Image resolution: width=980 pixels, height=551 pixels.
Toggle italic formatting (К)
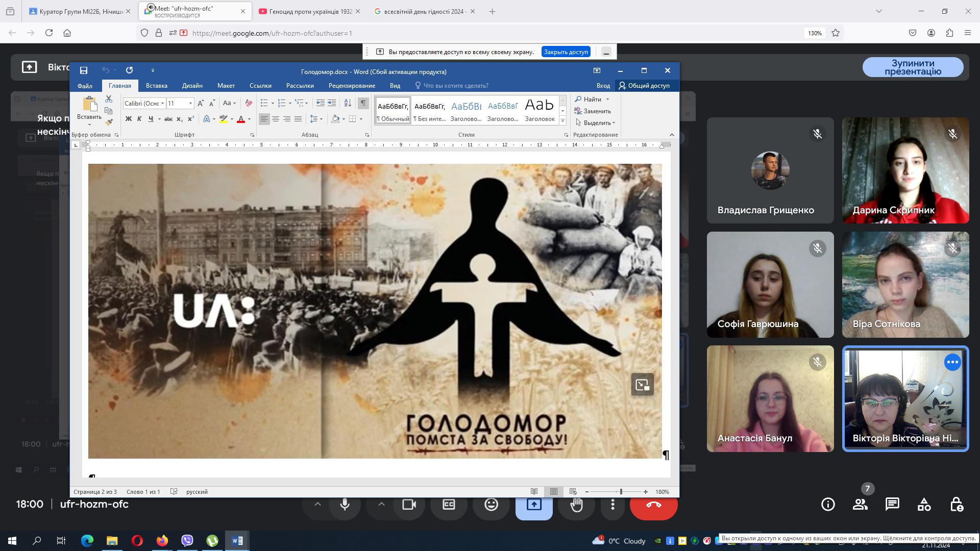[139, 118]
